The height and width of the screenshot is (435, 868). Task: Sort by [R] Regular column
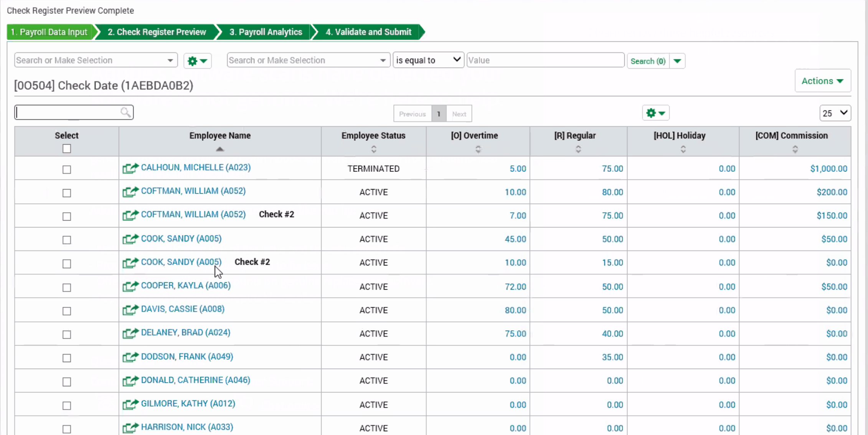578,149
